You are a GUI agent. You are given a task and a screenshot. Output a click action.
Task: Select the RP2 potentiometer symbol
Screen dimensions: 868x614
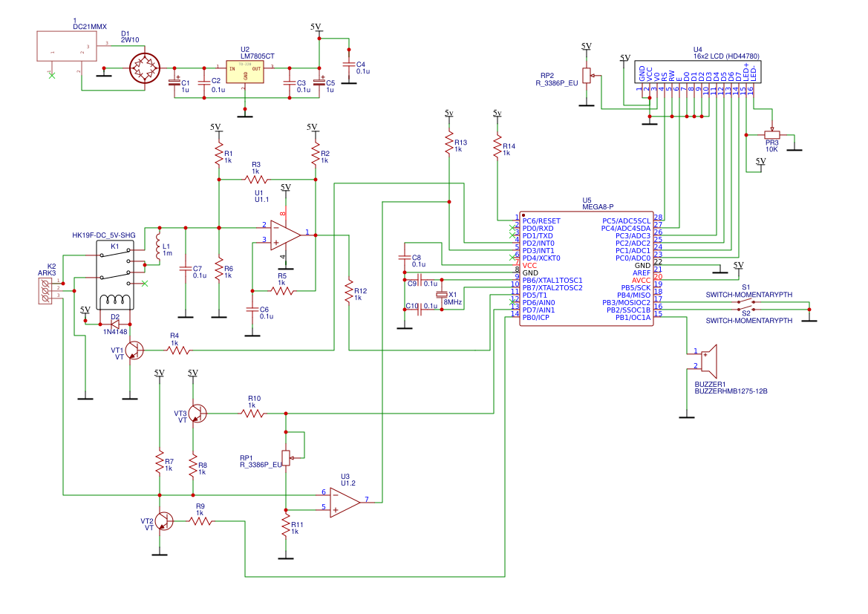tap(587, 76)
